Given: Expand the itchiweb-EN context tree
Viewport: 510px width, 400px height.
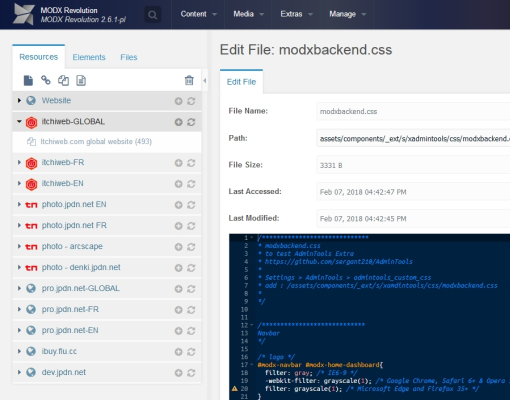Looking at the screenshot, I should pyautogui.click(x=19, y=183).
